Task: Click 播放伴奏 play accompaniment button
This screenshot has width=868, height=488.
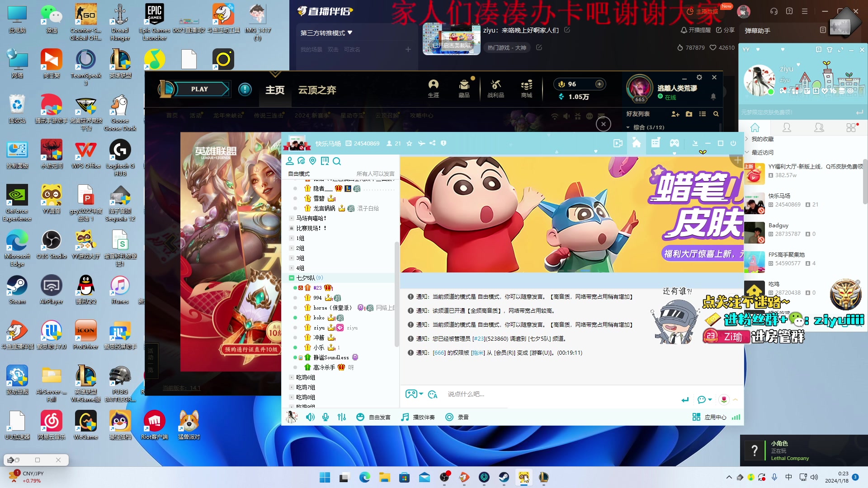Action: [418, 417]
